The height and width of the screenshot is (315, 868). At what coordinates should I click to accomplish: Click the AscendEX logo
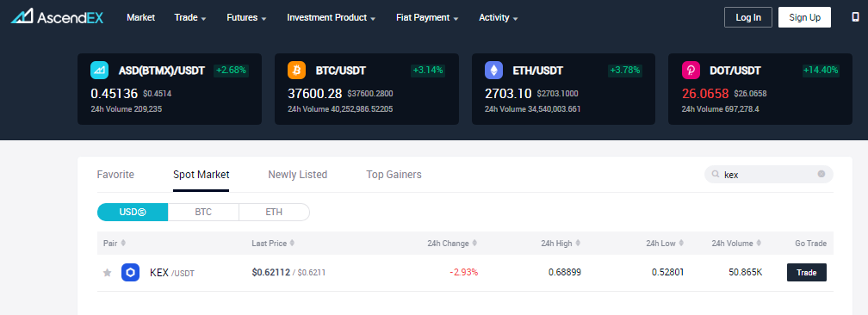pos(57,16)
